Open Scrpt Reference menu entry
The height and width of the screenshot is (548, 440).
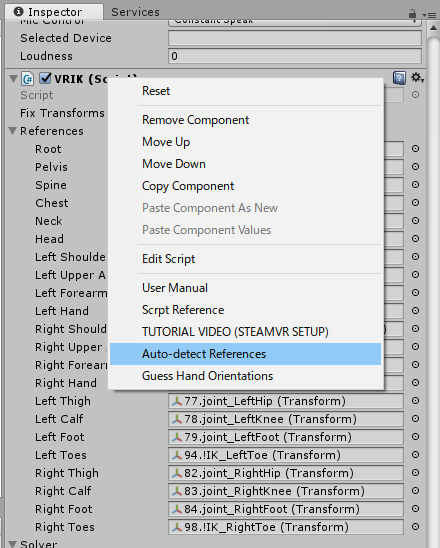[245, 310]
